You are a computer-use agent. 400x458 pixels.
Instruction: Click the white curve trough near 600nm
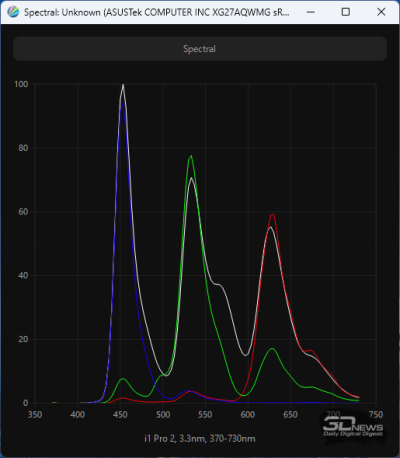pos(246,355)
